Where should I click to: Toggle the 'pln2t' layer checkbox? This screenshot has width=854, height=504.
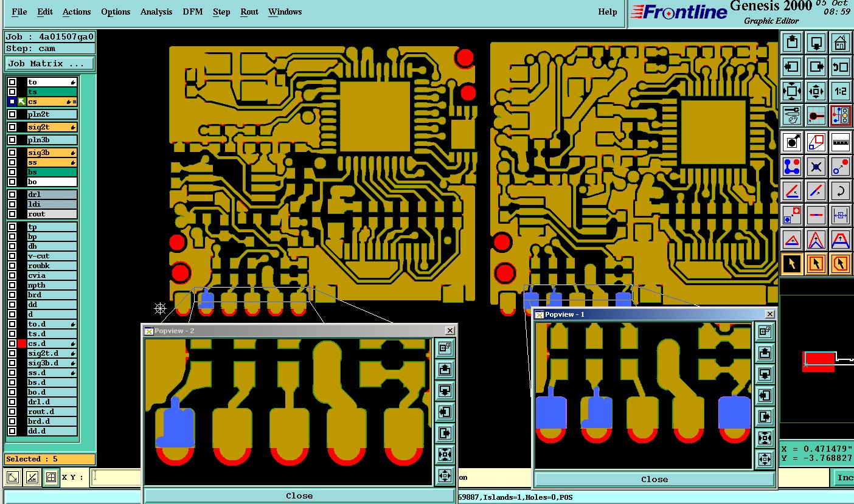[x=12, y=114]
